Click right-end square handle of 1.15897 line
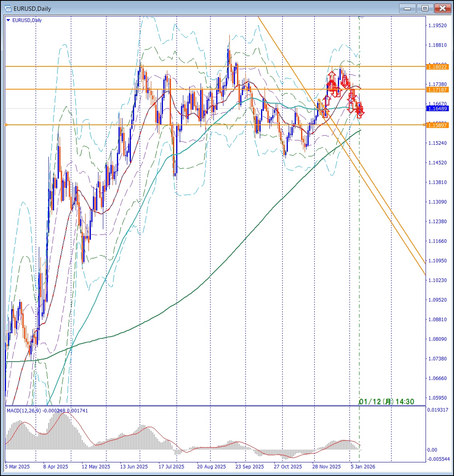 (425, 125)
